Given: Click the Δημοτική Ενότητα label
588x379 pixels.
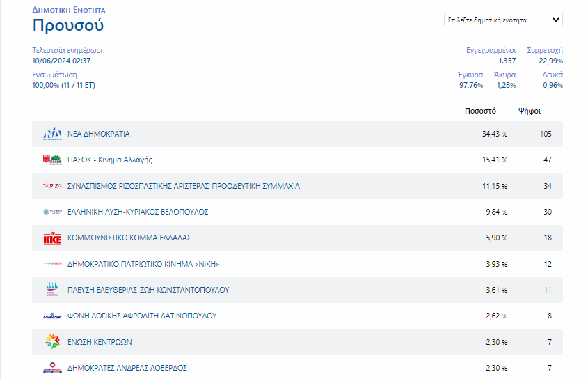Looking at the screenshot, I should click(69, 10).
